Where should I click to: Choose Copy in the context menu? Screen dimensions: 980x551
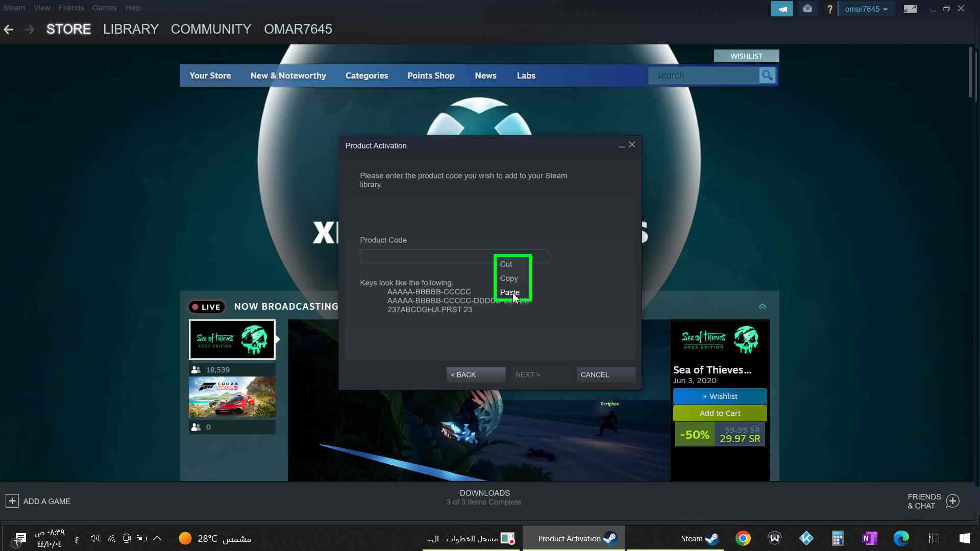point(508,278)
